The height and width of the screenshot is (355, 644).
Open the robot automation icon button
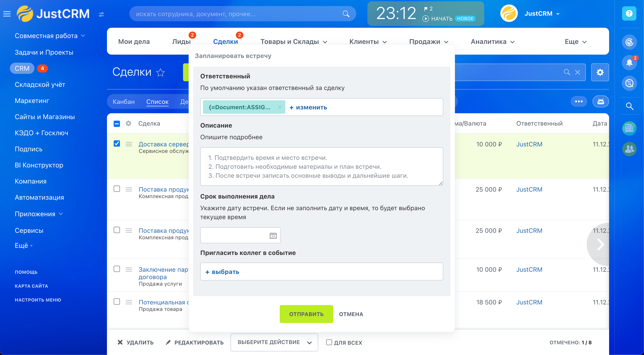pos(601,101)
